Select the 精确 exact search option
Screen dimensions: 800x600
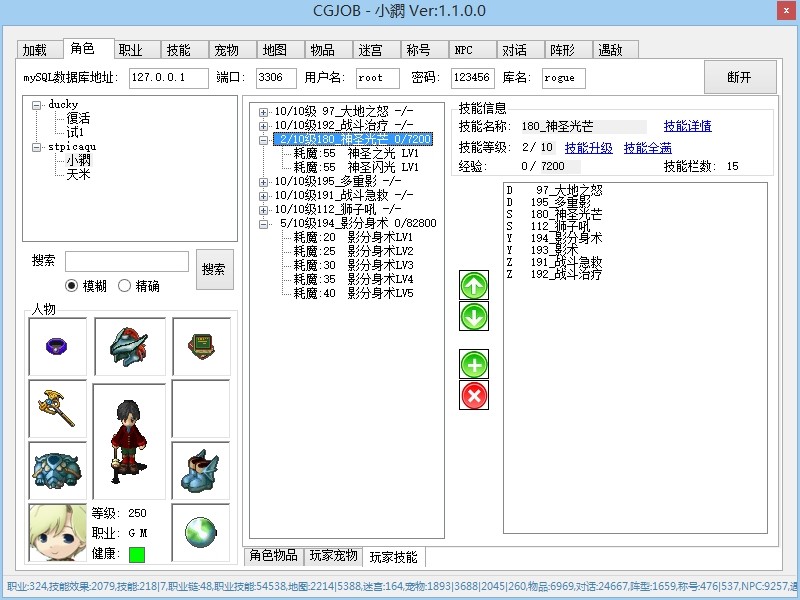125,286
